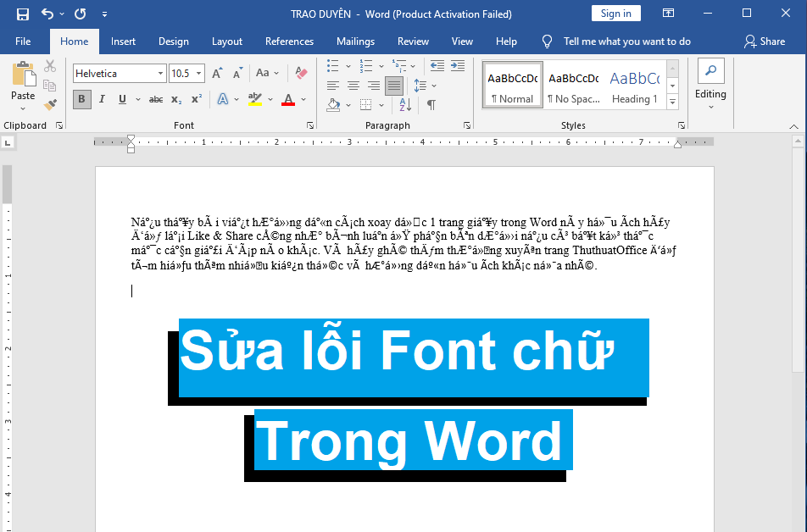Open Customize Quick Access Toolbar menu
The width and height of the screenshot is (807, 532).
point(104,14)
